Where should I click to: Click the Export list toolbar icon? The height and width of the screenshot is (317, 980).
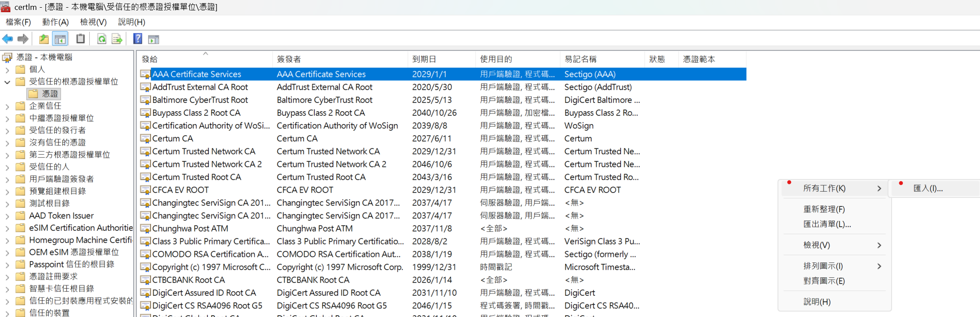tap(117, 39)
